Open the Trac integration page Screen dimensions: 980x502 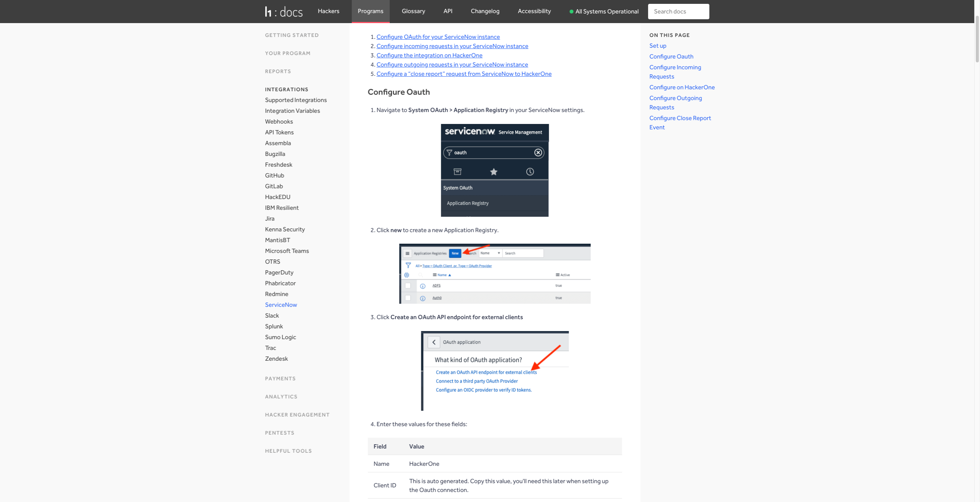[270, 348]
